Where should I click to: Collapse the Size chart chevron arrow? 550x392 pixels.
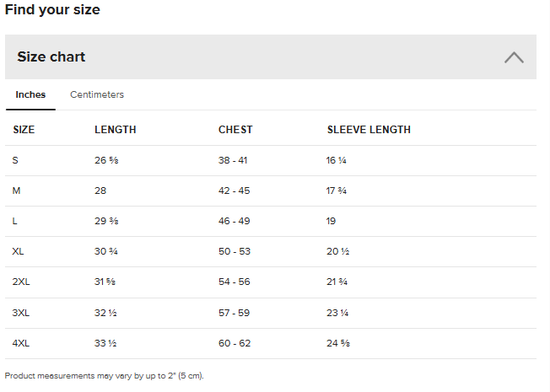(514, 57)
